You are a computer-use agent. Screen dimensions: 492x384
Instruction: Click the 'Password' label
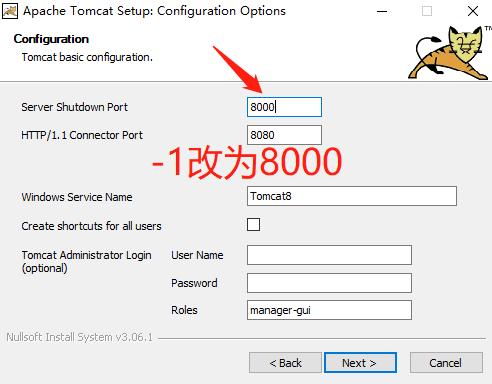pos(194,283)
